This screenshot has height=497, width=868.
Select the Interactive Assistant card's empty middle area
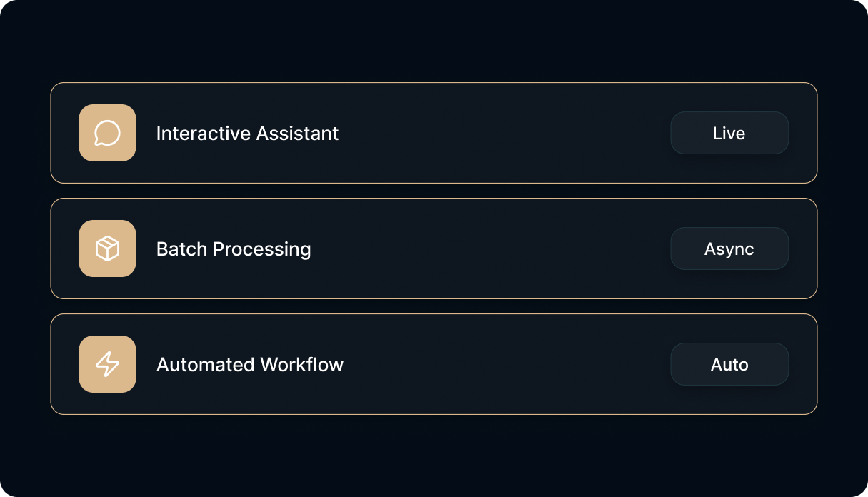tap(504, 133)
